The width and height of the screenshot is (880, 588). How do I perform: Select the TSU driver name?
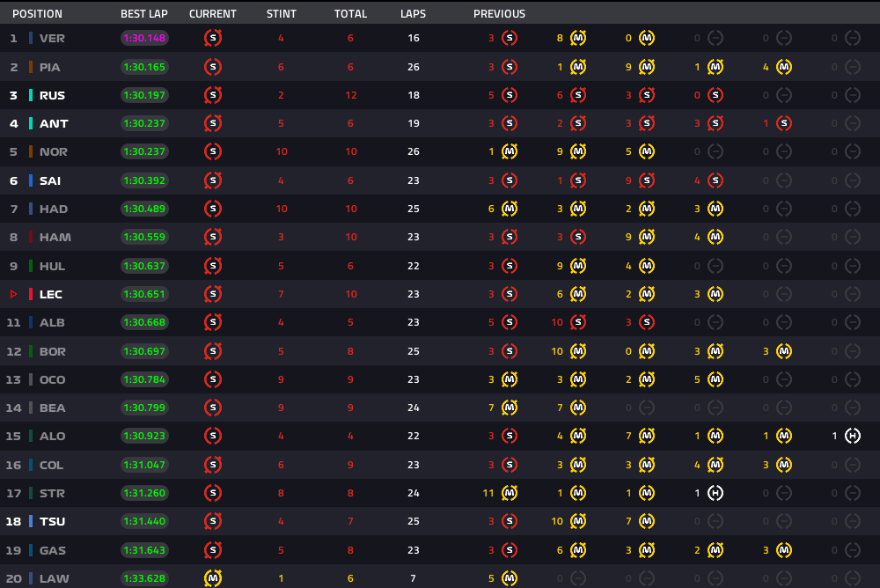pos(52,521)
